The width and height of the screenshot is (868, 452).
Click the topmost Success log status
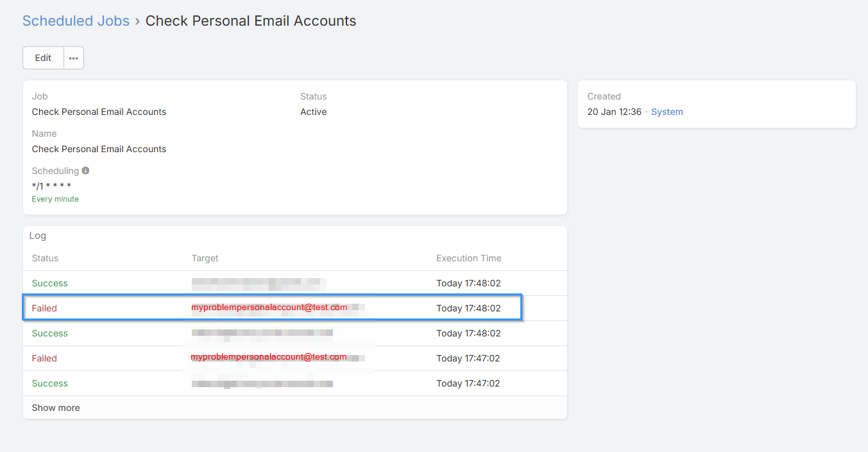point(49,283)
